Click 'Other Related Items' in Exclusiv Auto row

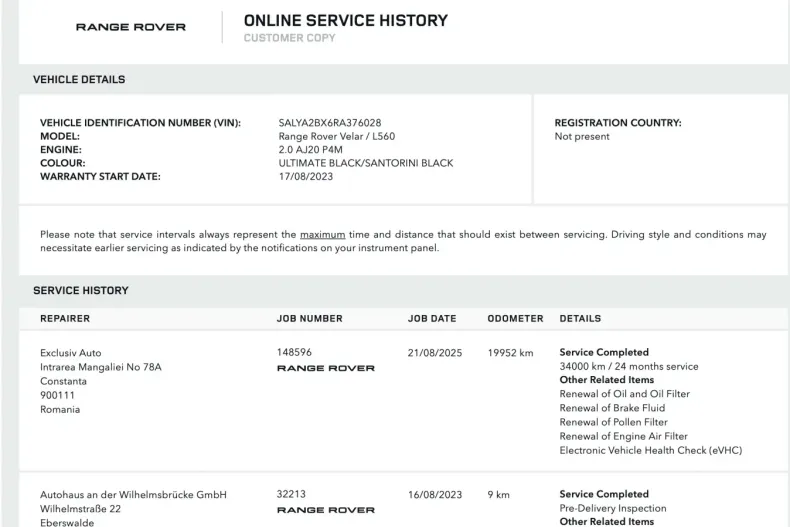(607, 380)
